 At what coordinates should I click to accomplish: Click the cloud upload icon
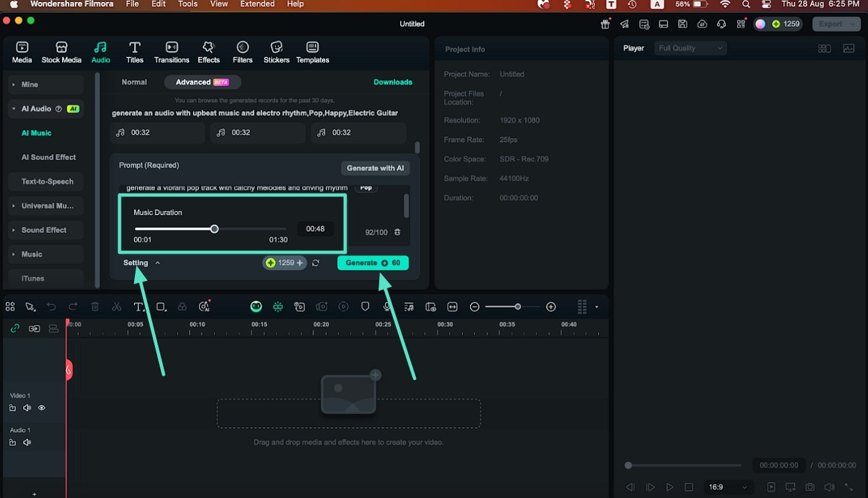coord(702,24)
